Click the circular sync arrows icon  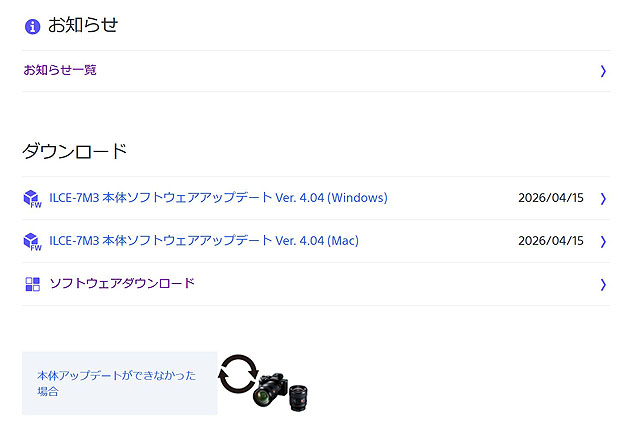tap(239, 372)
